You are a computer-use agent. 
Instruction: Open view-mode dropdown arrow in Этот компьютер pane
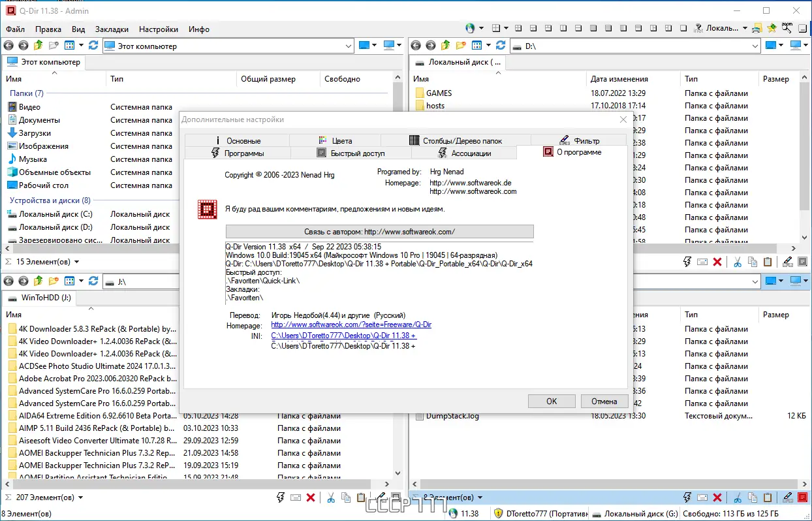click(81, 45)
